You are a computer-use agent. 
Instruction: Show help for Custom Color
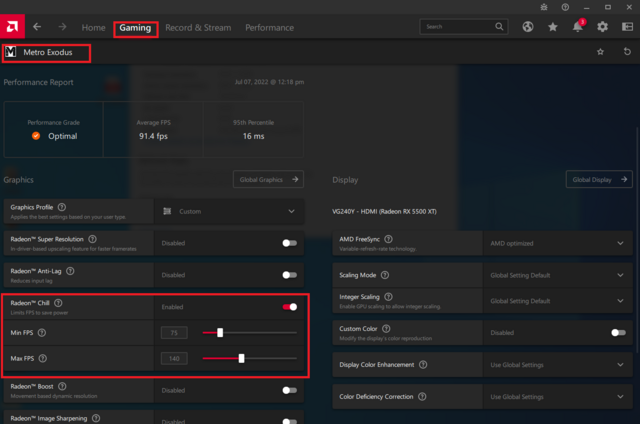click(x=386, y=329)
